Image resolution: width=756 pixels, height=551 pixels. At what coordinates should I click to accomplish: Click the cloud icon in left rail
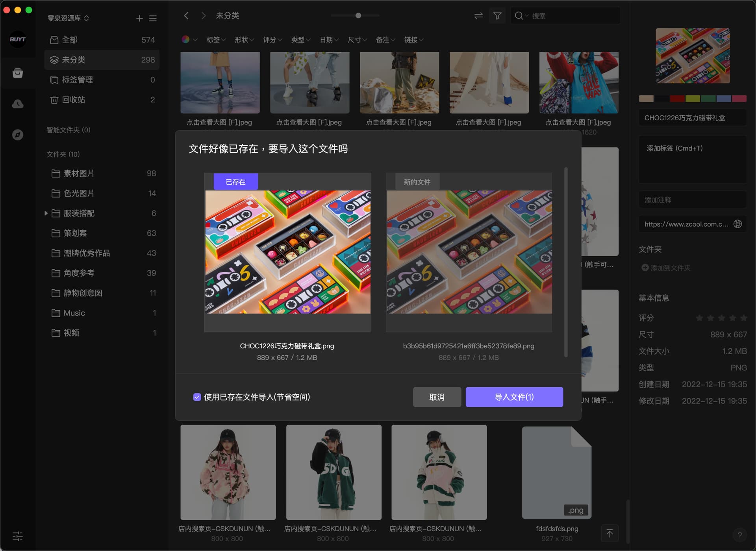pyautogui.click(x=18, y=104)
